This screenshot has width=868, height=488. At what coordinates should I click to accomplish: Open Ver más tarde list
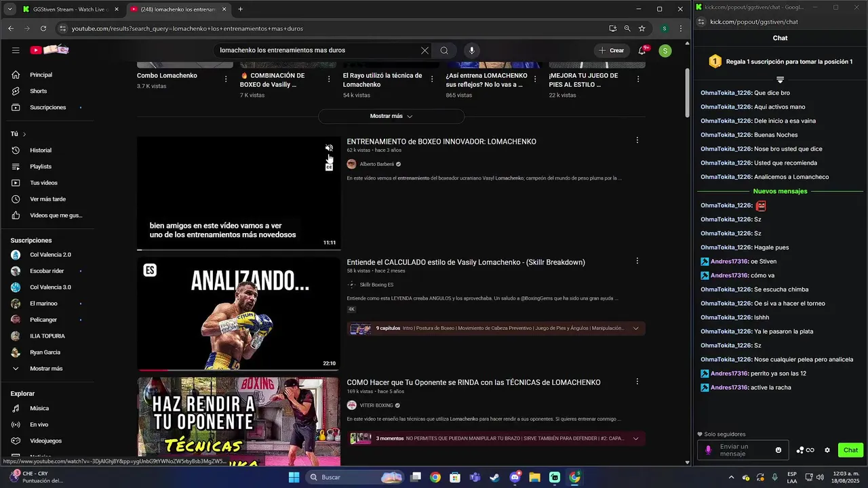coord(47,199)
